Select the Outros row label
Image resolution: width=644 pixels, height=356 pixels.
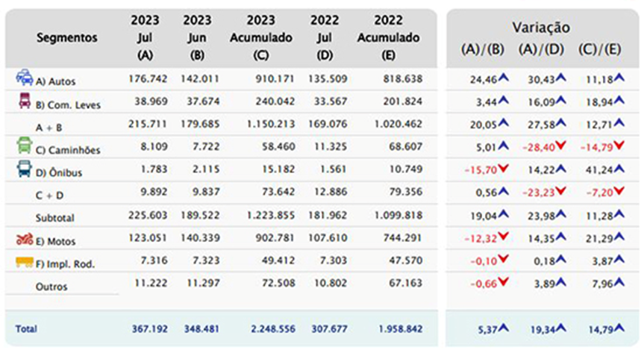51,287
